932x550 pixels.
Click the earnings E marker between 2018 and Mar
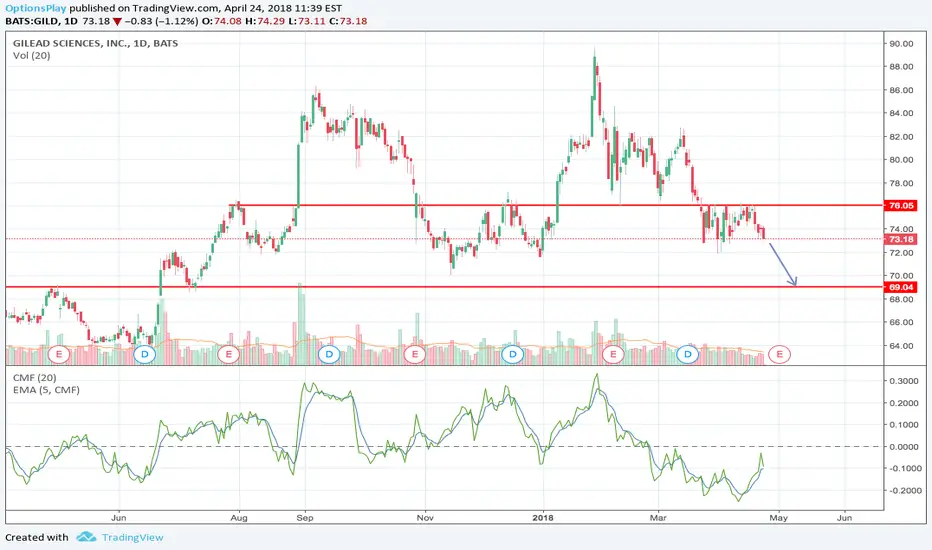613,354
